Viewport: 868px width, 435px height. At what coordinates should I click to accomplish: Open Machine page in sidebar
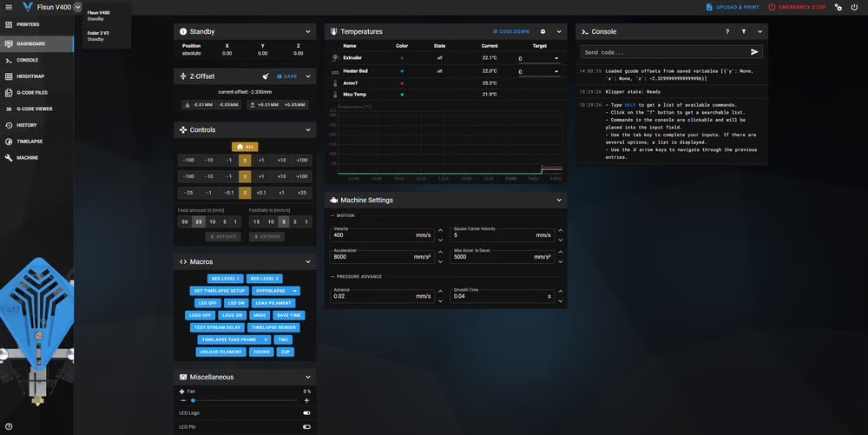(x=36, y=158)
